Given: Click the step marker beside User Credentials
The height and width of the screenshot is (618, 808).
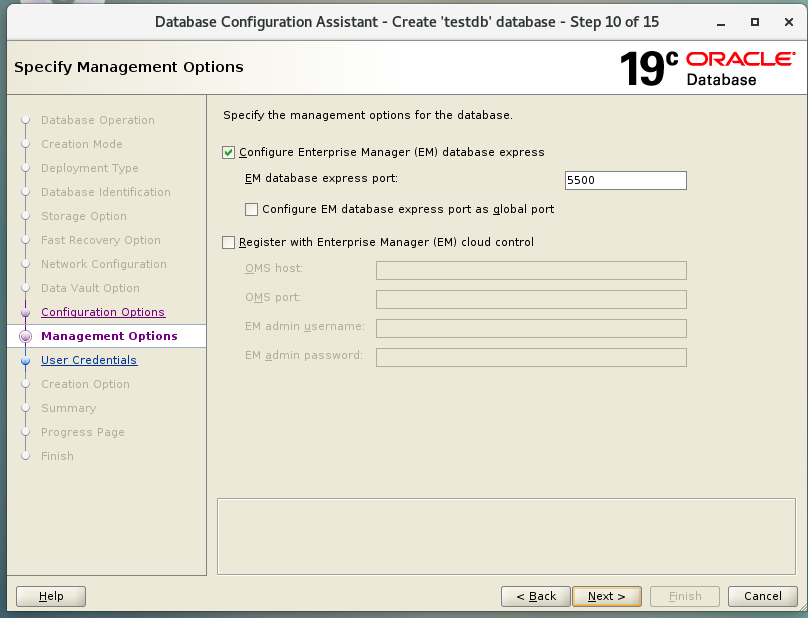Looking at the screenshot, I should click(x=26, y=361).
